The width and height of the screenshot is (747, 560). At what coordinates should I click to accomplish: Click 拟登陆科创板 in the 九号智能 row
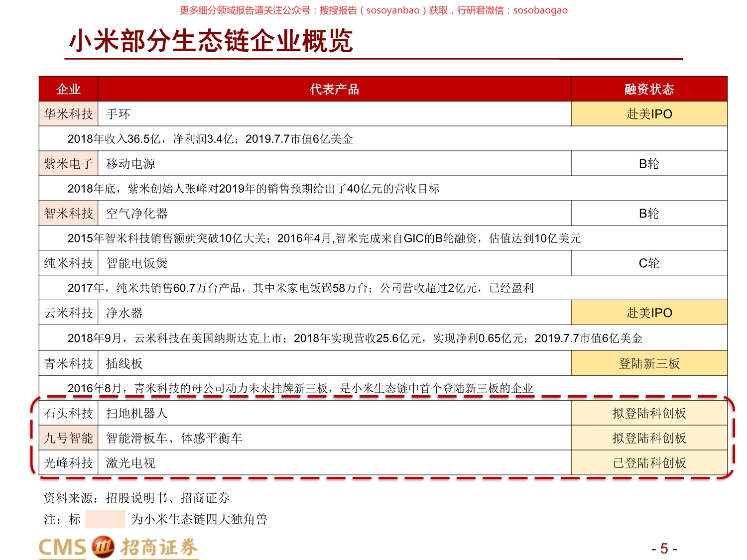(x=649, y=438)
